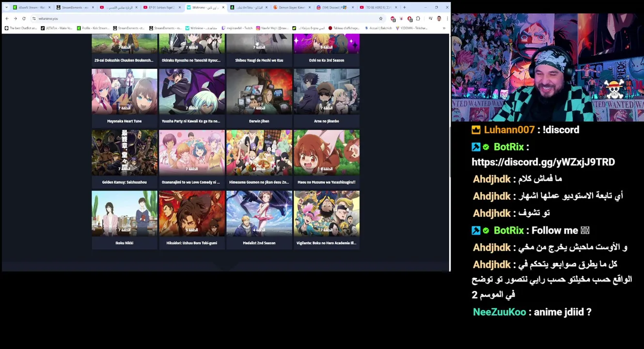Click the Shibou Yuugi de Meshi wo Kuu title

pos(259,60)
